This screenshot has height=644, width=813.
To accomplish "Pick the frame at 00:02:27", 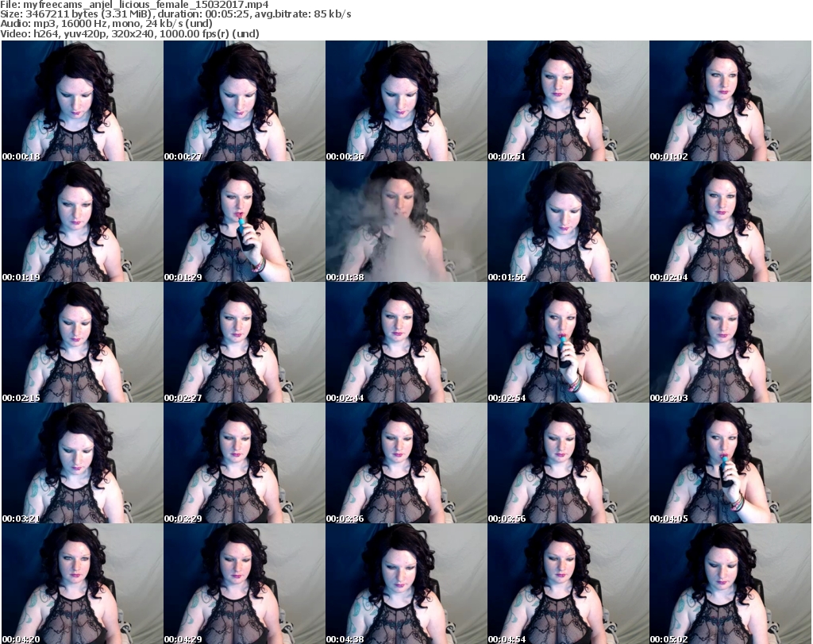I will 245,342.
